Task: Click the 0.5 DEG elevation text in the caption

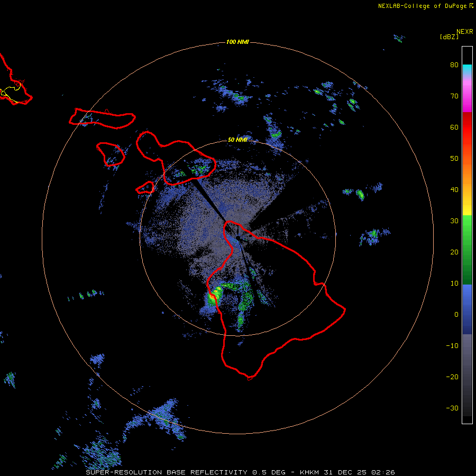Action: 269,472
